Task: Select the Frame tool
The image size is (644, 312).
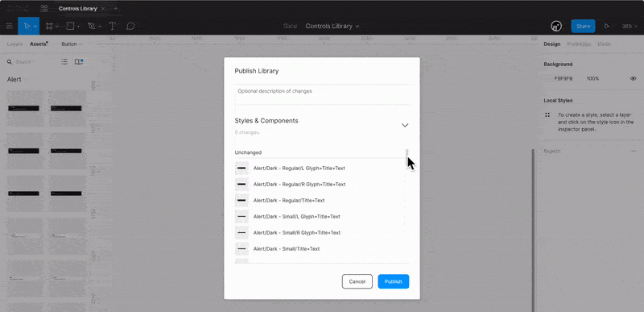Action: tap(49, 26)
